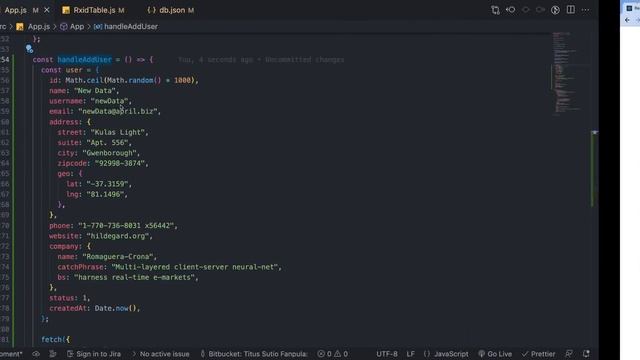Split the editor to the right

(x=571, y=10)
